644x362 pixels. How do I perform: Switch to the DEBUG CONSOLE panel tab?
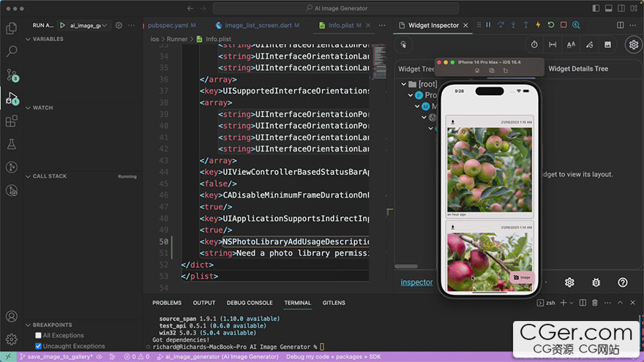[x=249, y=303]
